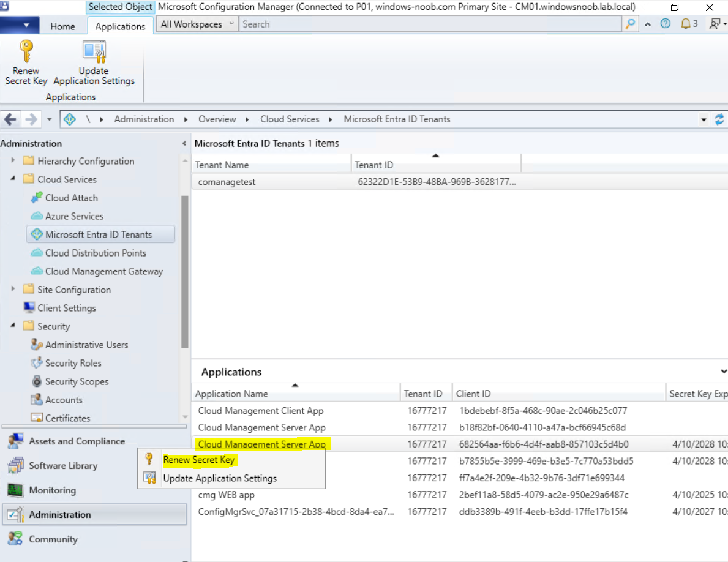
Task: Click the Renew Secret Key ribbon icon
Action: tap(26, 51)
